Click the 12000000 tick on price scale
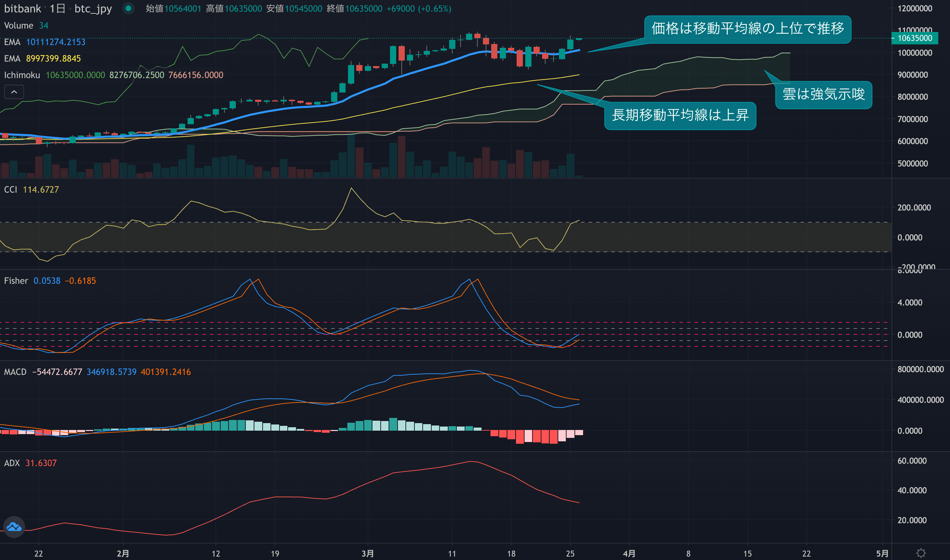The width and height of the screenshot is (950, 560). (x=915, y=8)
